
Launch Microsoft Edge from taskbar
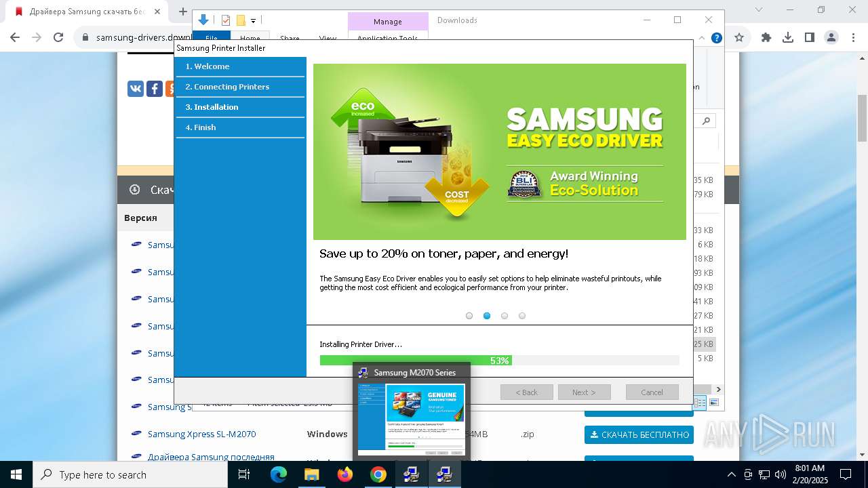[x=278, y=474]
